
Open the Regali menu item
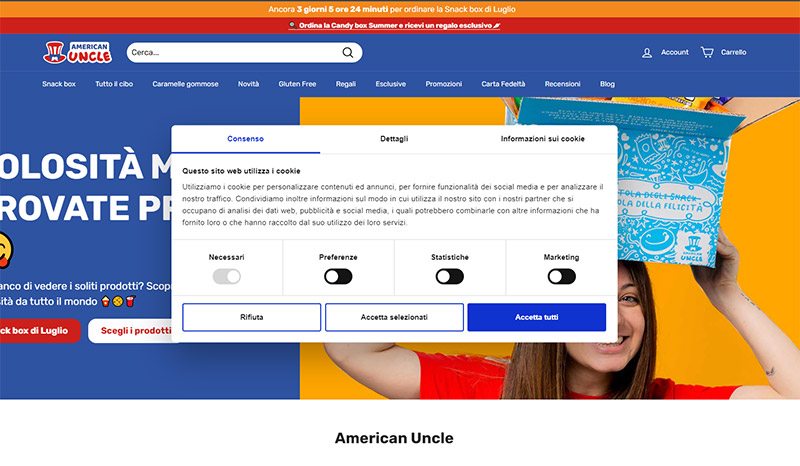coord(346,84)
